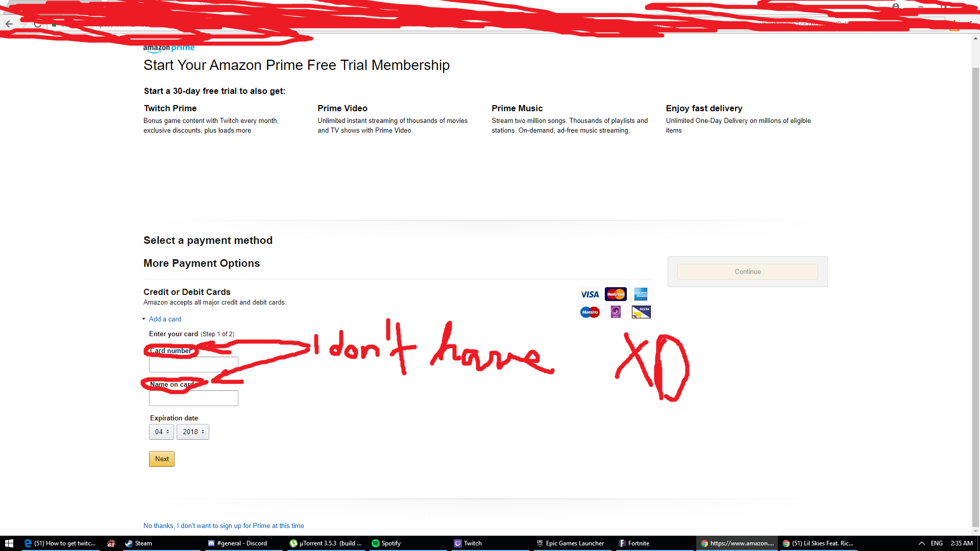The height and width of the screenshot is (551, 980).
Task: Open the Edge 'How to get twitch' taskbar item
Action: coord(60,543)
